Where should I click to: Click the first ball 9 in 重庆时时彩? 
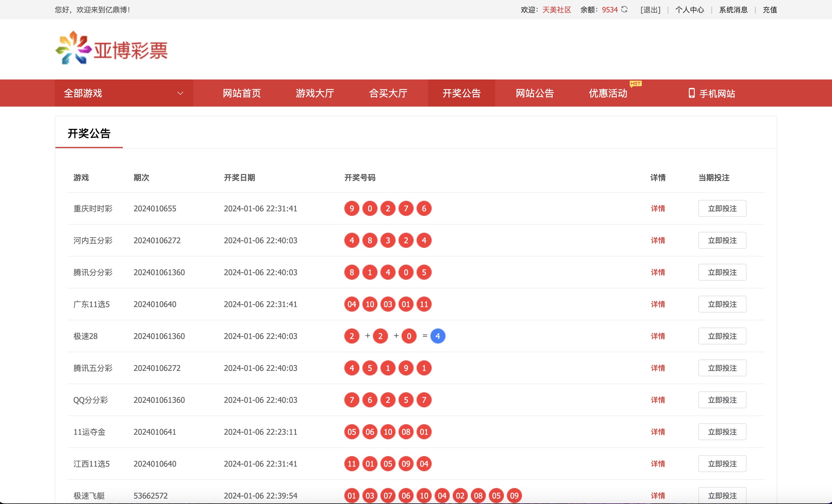pyautogui.click(x=352, y=208)
